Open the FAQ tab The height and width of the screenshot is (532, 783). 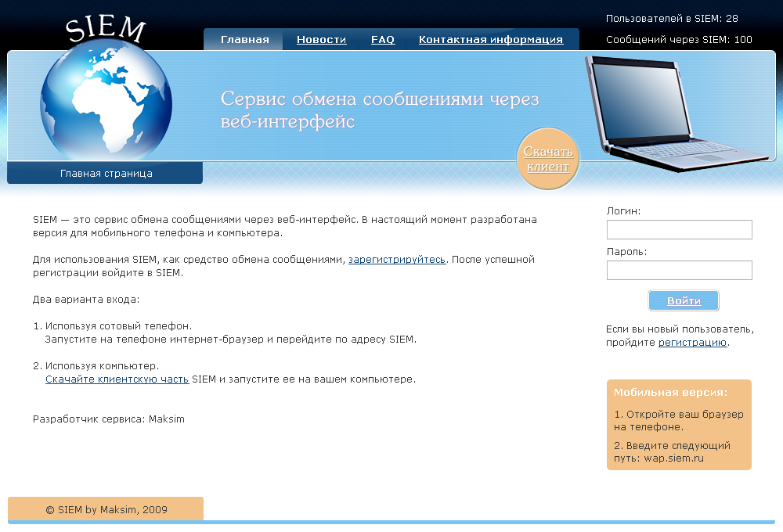(x=382, y=39)
